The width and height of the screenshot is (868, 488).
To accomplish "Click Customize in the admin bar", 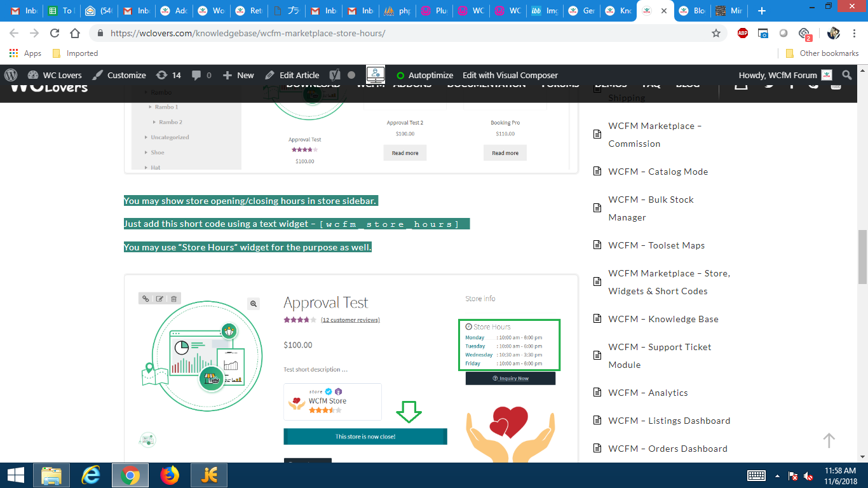I will click(119, 75).
